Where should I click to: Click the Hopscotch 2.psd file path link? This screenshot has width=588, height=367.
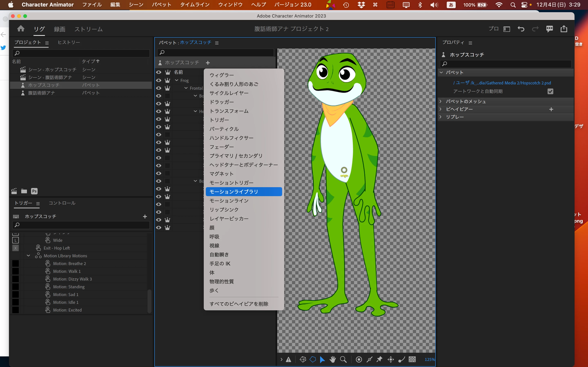pyautogui.click(x=502, y=83)
